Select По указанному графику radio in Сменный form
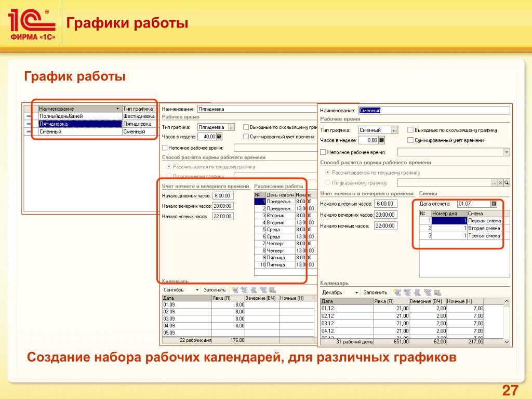This screenshot has width=532, height=399. coord(328,182)
